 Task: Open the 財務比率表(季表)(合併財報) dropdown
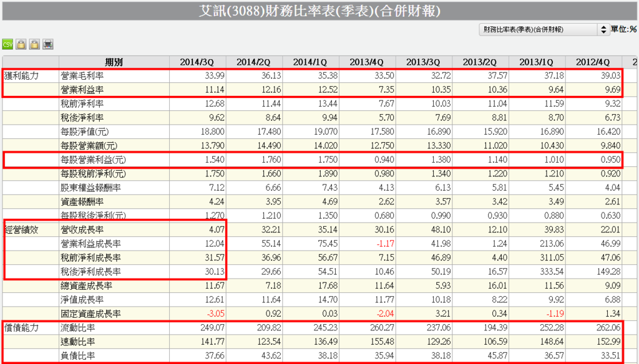(x=544, y=29)
